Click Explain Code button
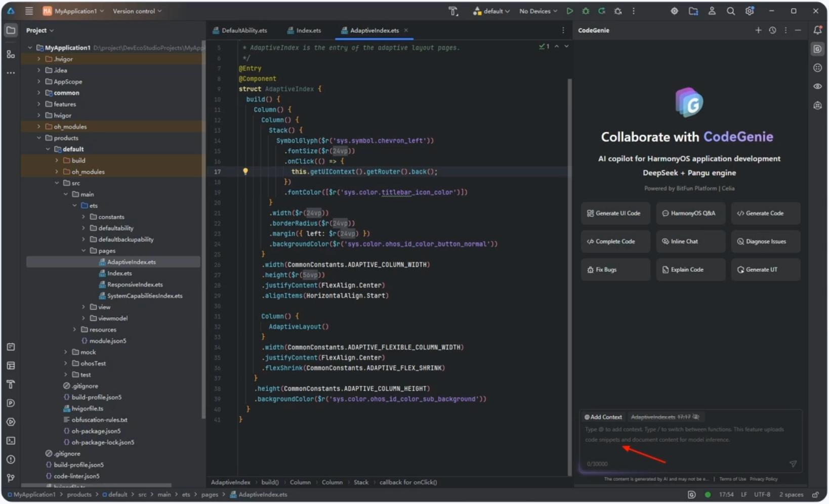The height and width of the screenshot is (504, 829). coord(690,270)
